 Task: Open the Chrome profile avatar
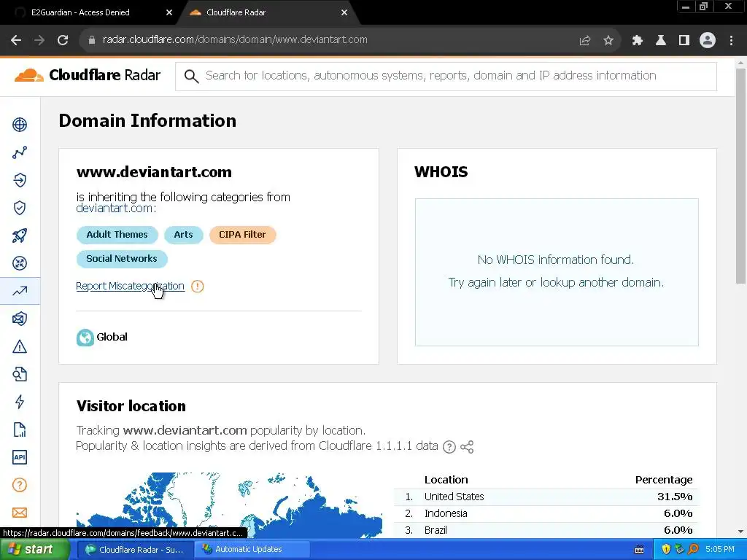708,41
